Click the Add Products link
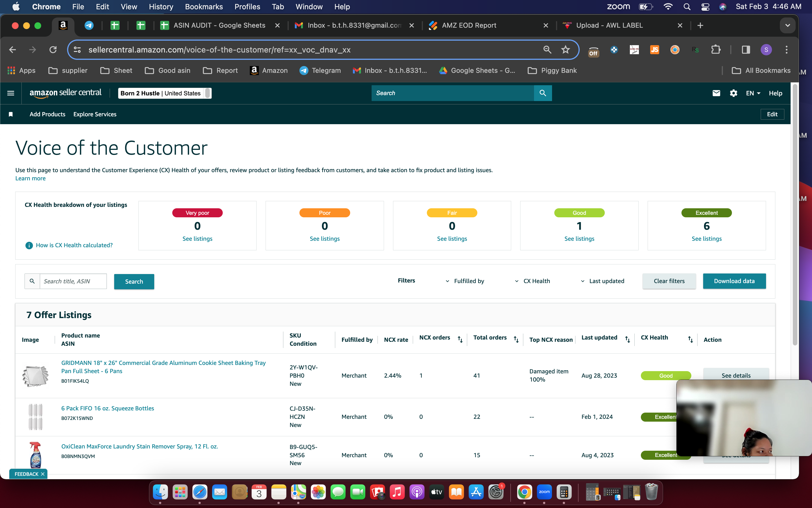This screenshot has height=508, width=812. click(x=47, y=114)
